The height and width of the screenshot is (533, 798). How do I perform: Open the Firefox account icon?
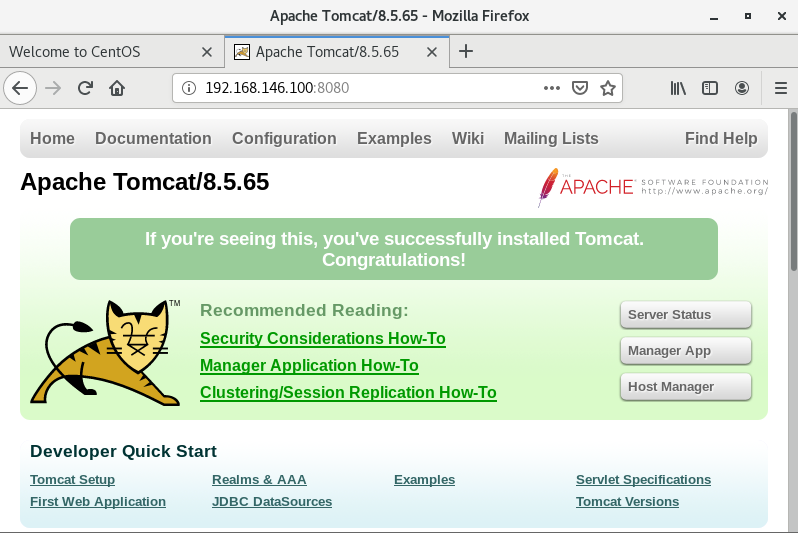(742, 88)
